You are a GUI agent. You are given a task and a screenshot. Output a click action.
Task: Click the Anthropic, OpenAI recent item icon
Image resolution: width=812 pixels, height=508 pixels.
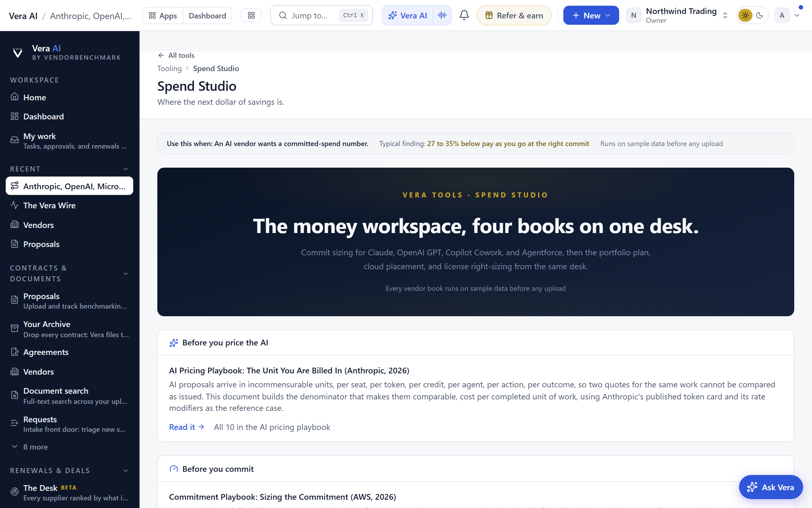[x=14, y=186]
